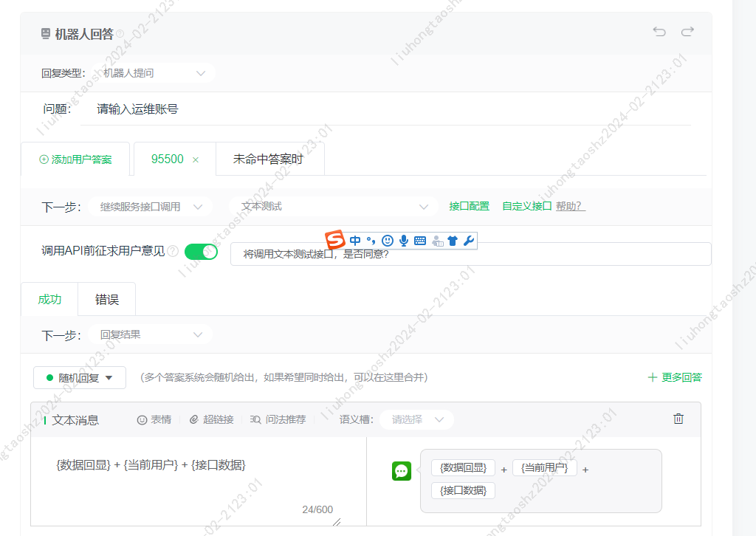Switch to the 错误 tab

point(106,299)
